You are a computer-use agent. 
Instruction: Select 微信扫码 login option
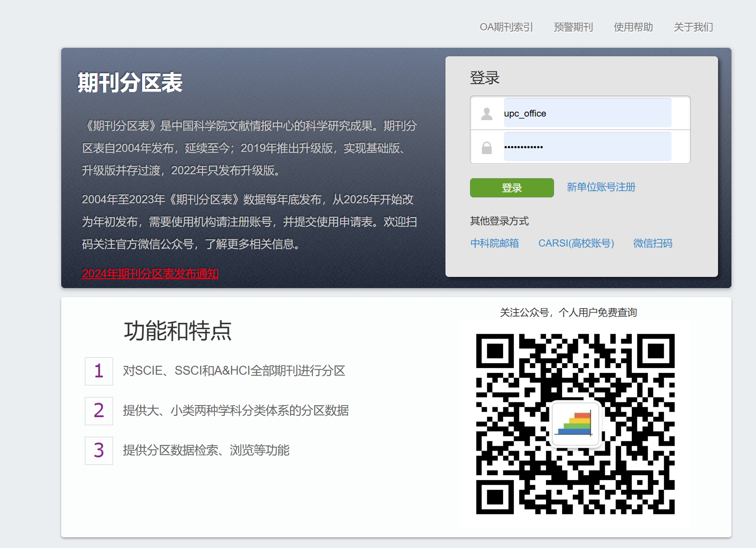click(x=653, y=243)
